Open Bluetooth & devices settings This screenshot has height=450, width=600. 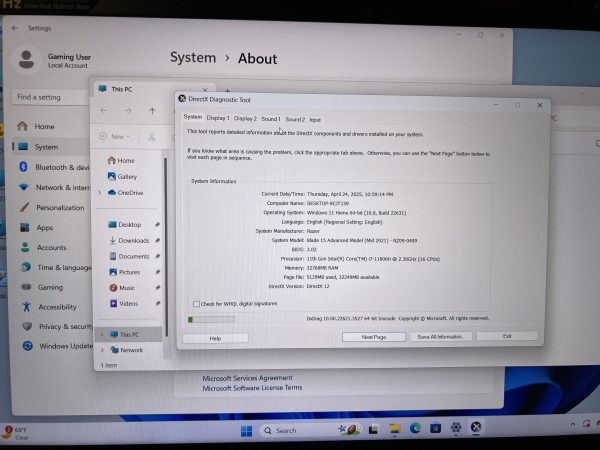(54, 167)
